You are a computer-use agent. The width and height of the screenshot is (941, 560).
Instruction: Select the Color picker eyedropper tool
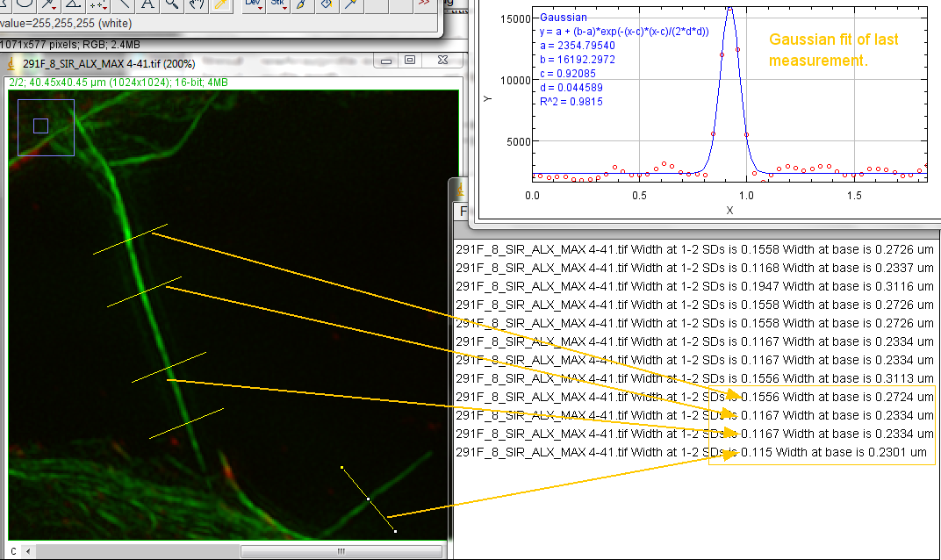pyautogui.click(x=220, y=4)
